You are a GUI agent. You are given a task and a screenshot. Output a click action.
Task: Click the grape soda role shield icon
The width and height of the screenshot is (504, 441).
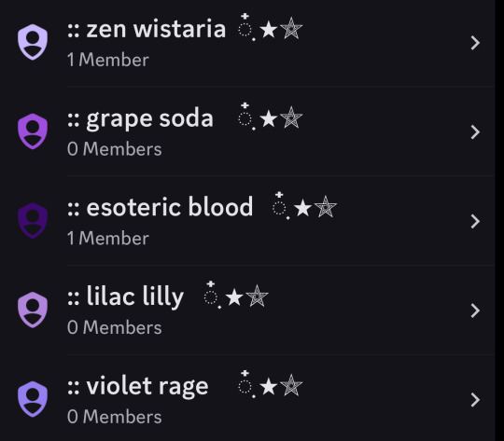[x=33, y=131]
